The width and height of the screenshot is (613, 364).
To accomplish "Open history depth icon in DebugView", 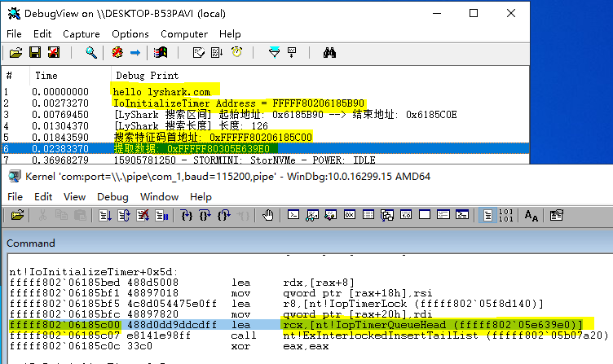I will tap(292, 52).
